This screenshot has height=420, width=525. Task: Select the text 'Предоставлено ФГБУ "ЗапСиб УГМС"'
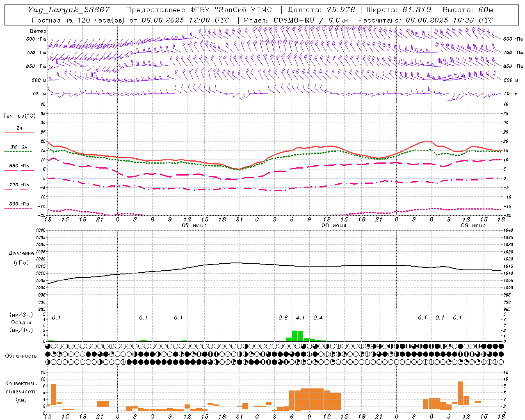click(201, 10)
